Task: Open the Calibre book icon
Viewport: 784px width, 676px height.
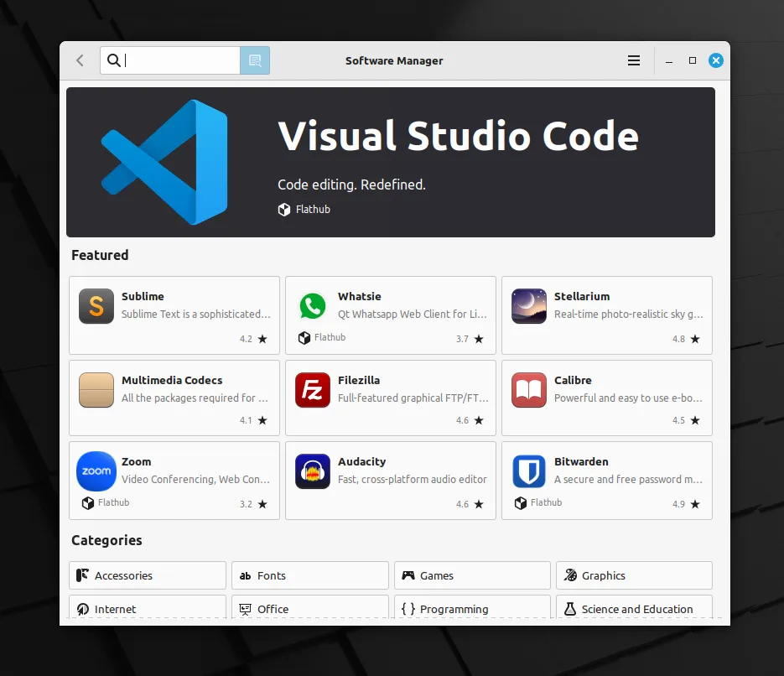Action: click(529, 390)
